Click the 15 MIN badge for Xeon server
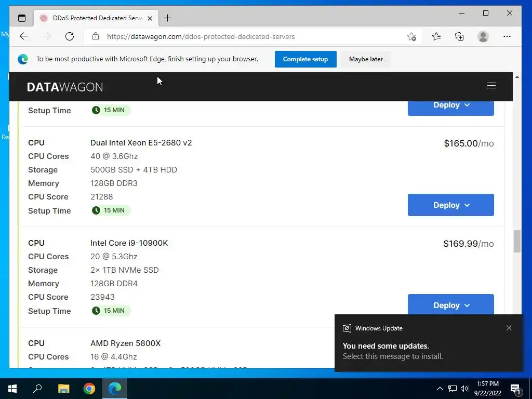 pos(111,210)
